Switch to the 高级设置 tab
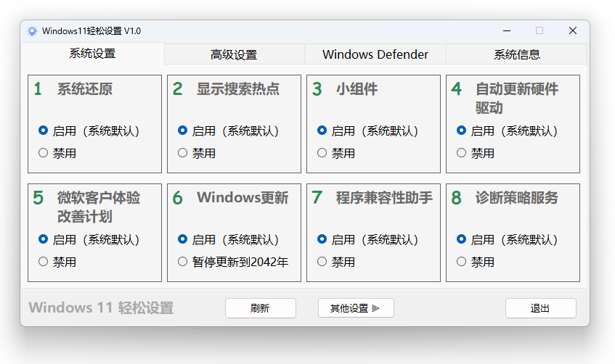Image resolution: width=615 pixels, height=364 pixels. tap(233, 54)
